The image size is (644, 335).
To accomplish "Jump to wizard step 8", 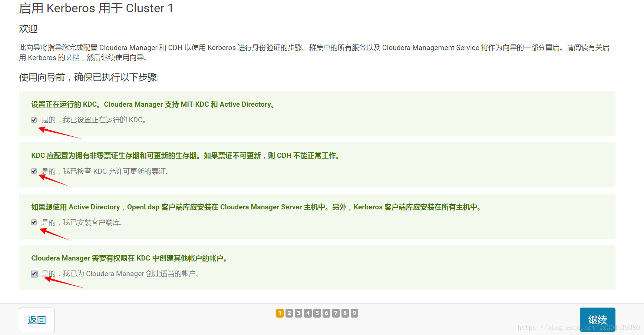I will pos(345,313).
